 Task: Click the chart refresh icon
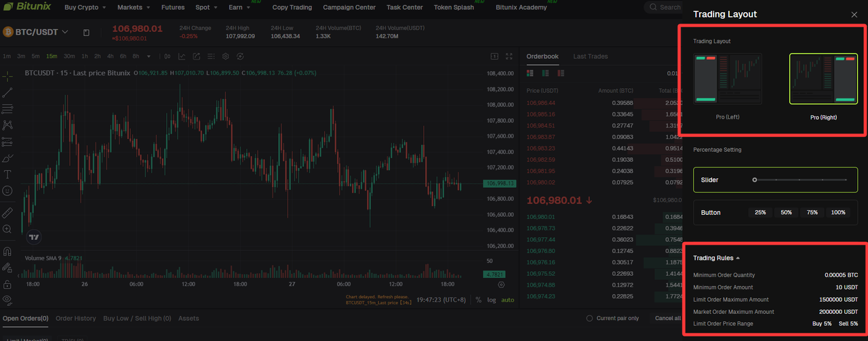240,56
